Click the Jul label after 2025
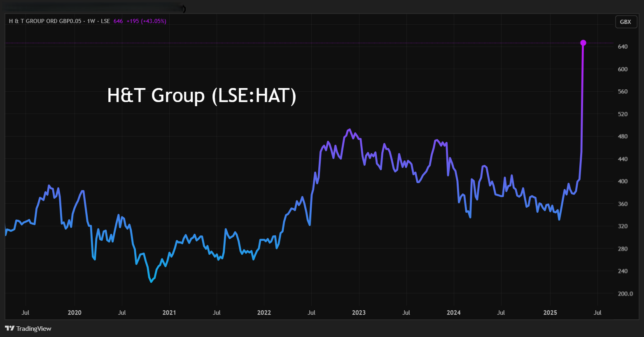The height and width of the screenshot is (337, 644). point(597,312)
